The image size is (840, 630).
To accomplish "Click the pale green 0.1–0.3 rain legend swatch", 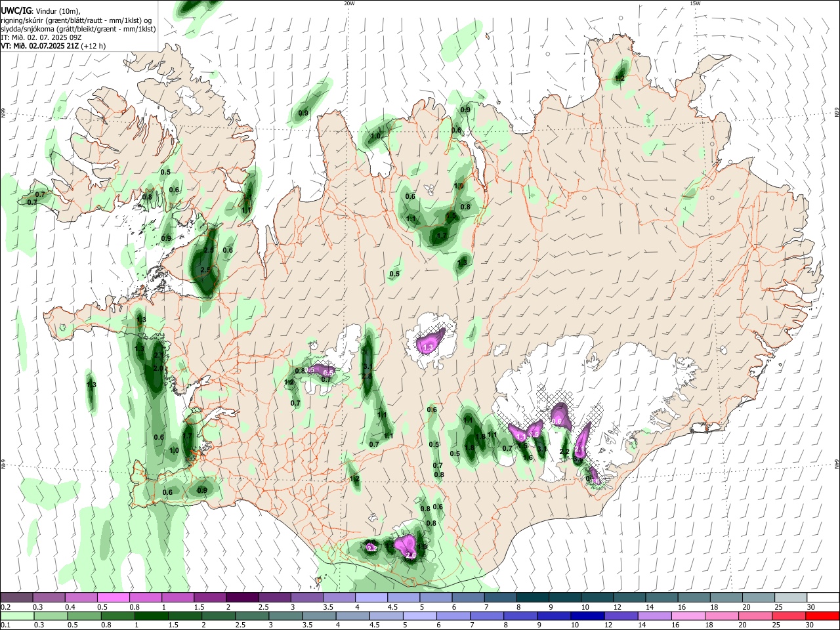I will (x=16, y=616).
